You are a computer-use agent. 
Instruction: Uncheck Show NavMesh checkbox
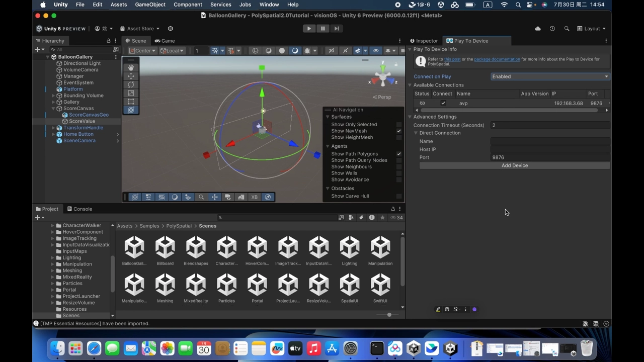pyautogui.click(x=399, y=131)
